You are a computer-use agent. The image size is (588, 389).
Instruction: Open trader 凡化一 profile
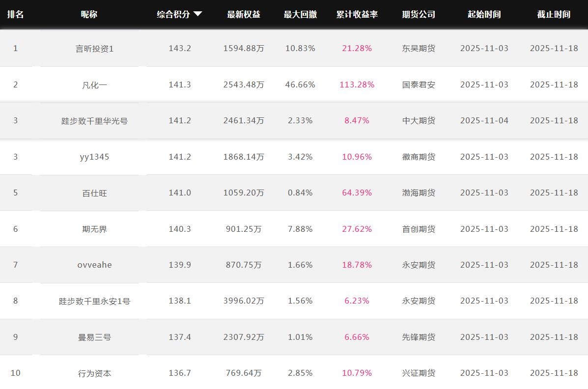click(94, 84)
